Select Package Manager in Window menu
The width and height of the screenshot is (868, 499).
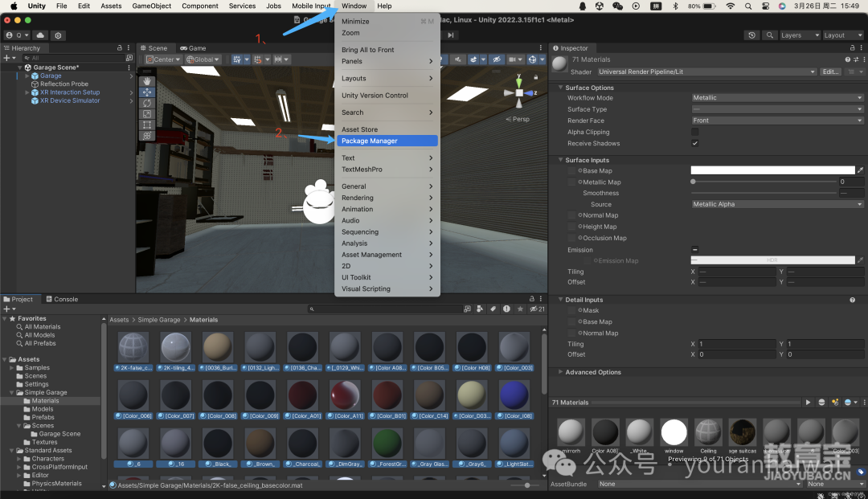click(387, 141)
